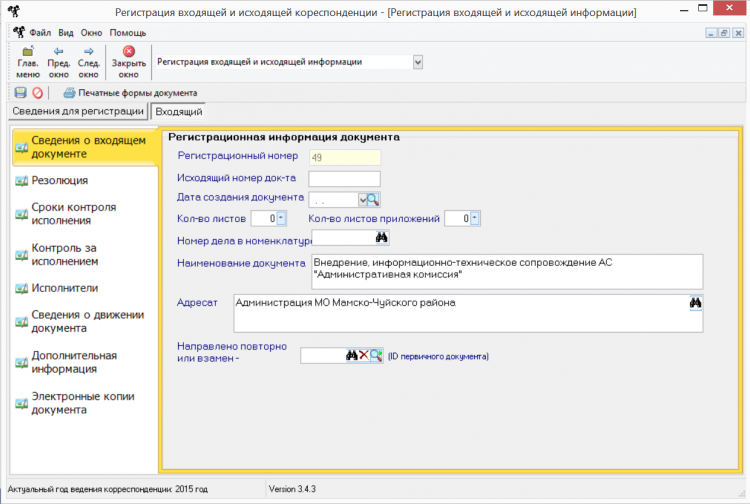Click (ID первичного документа) label

pos(438,357)
